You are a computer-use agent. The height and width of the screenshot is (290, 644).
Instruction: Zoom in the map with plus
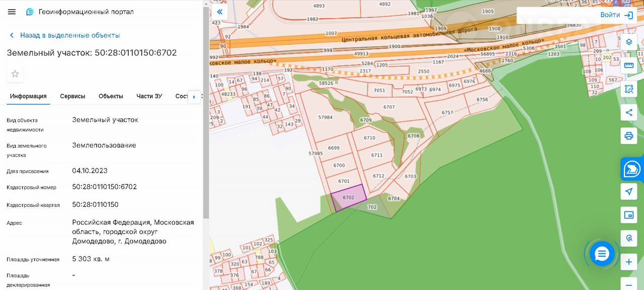tap(628, 262)
